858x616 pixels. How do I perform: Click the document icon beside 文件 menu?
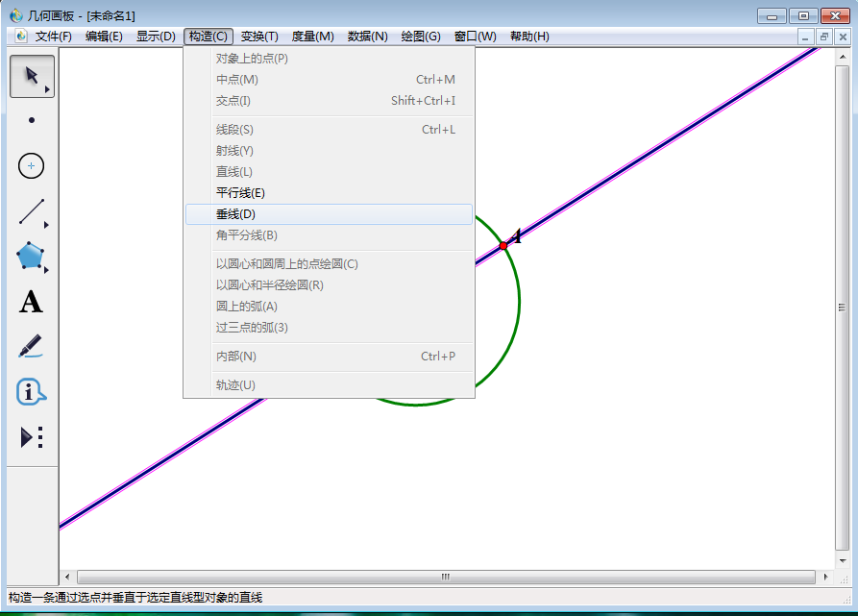point(21,37)
